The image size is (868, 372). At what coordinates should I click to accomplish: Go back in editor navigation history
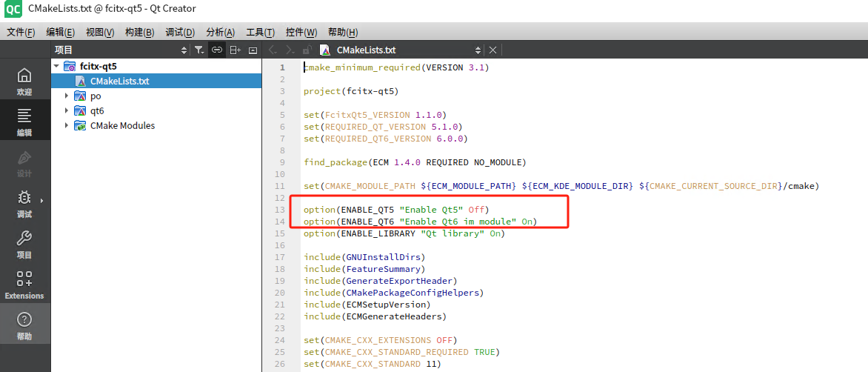click(273, 50)
